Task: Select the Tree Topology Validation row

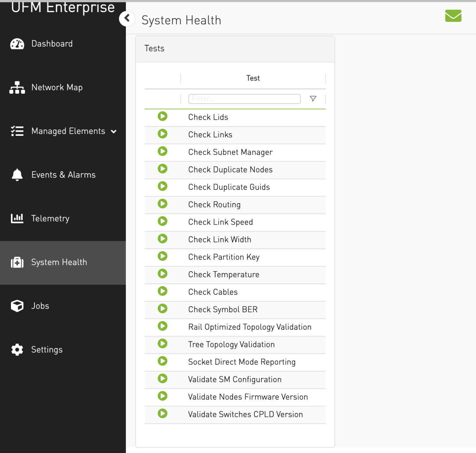Action: click(x=231, y=345)
